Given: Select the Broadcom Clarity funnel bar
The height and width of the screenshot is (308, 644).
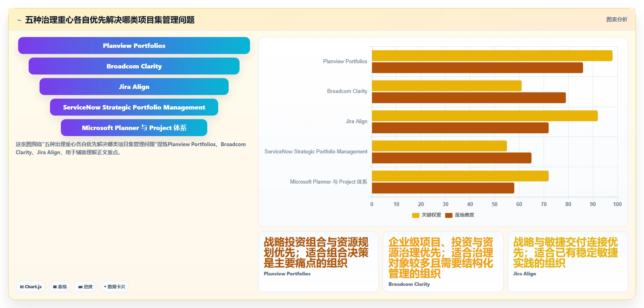Looking at the screenshot, I should pos(134,66).
